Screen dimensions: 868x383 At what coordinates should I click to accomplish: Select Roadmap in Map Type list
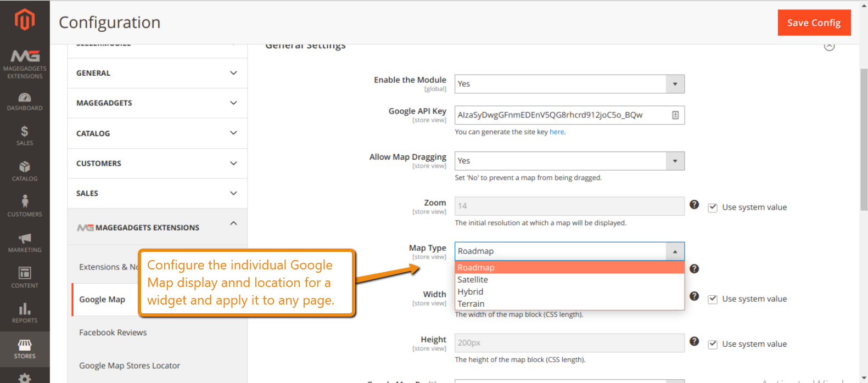569,267
